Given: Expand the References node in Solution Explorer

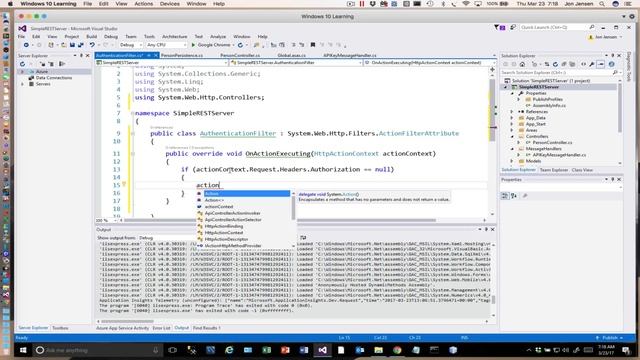Looking at the screenshot, I should pyautogui.click(x=512, y=111).
